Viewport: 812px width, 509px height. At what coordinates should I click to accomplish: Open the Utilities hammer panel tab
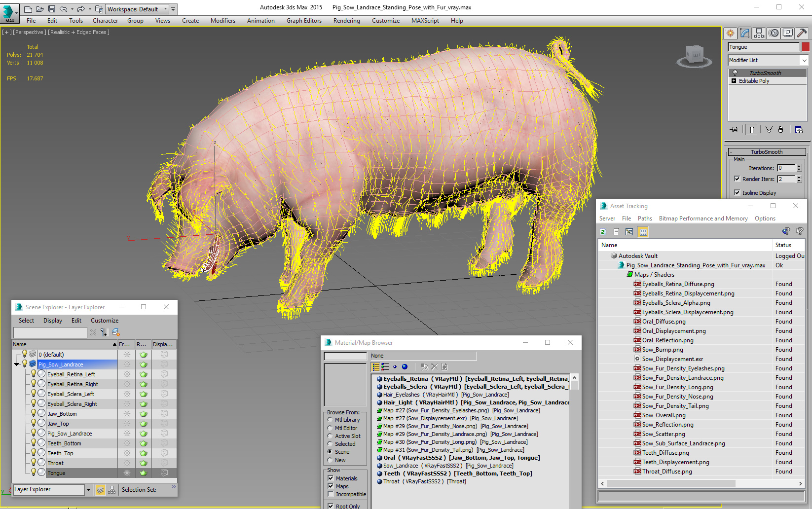click(802, 33)
